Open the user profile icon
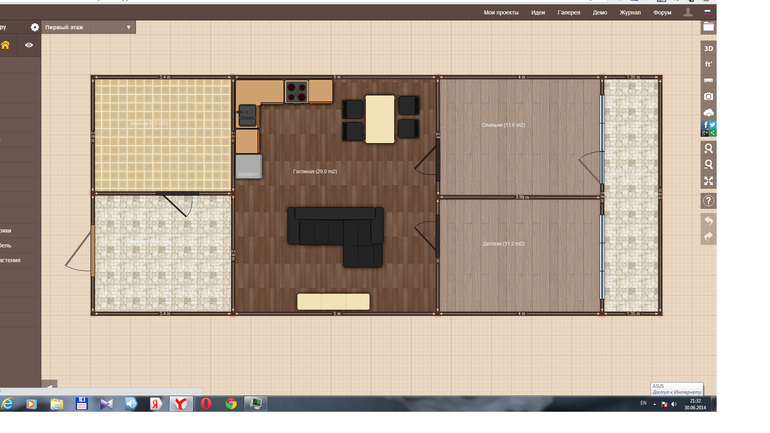Image resolution: width=770 pixels, height=433 pixels. pos(688,12)
